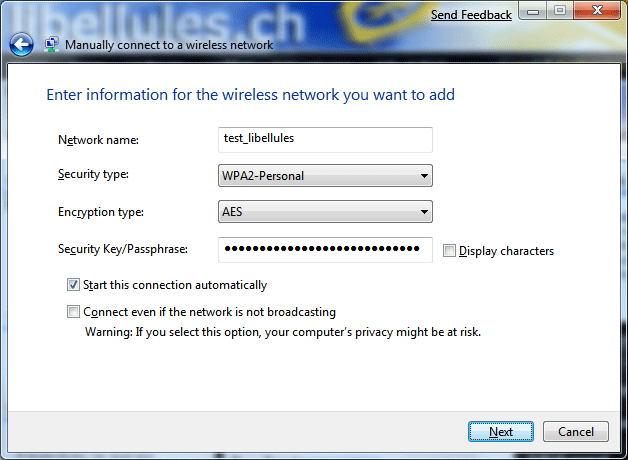Proceed with the Next button
Viewport: 628px width, 460px height.
501,432
